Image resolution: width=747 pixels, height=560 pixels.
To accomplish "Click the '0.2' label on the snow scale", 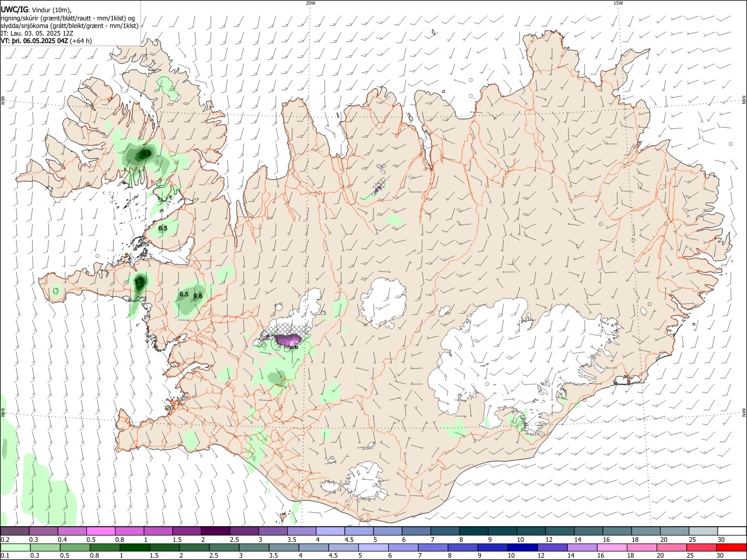I will [5, 540].
